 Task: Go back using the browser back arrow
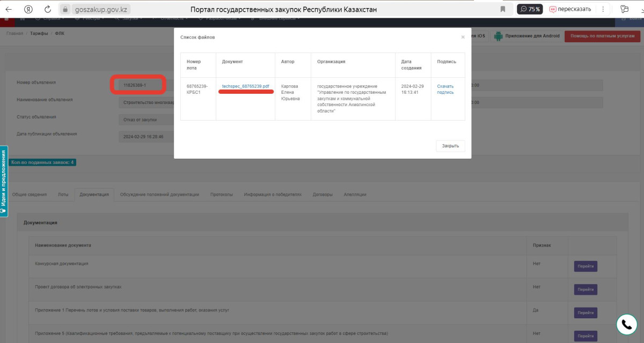point(9,9)
